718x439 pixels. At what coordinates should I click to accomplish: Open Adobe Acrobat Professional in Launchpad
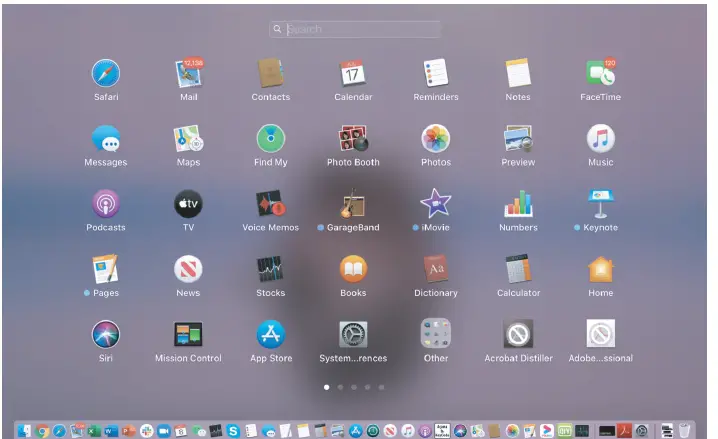600,334
